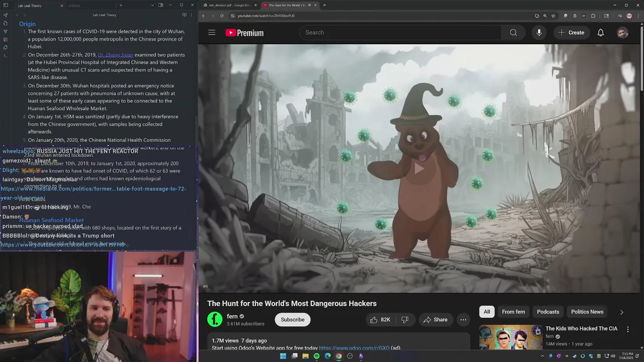644x362 pixels.
Task: Select the Podcasts chip
Action: click(x=548, y=312)
